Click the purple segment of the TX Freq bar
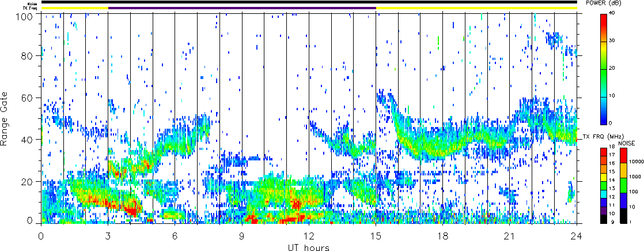Screen dimensions: 644x251 point(242,8)
